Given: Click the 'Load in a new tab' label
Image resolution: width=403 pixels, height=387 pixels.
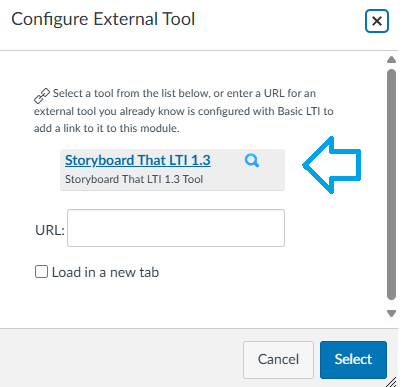Looking at the screenshot, I should click(105, 272).
